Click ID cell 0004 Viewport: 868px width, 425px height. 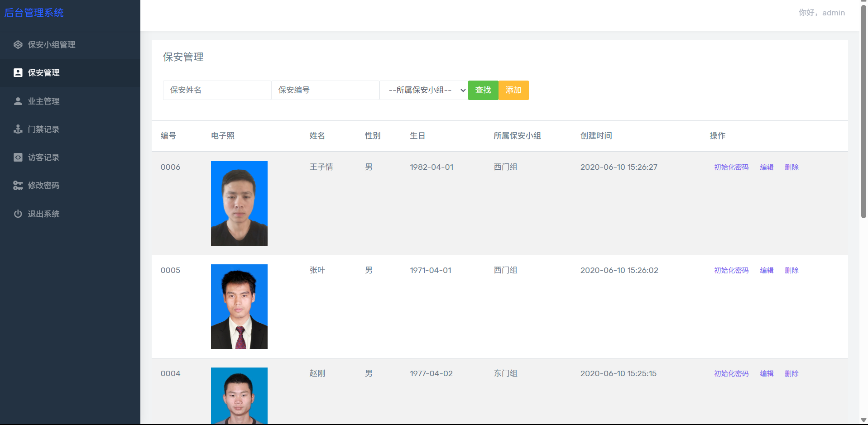(171, 373)
